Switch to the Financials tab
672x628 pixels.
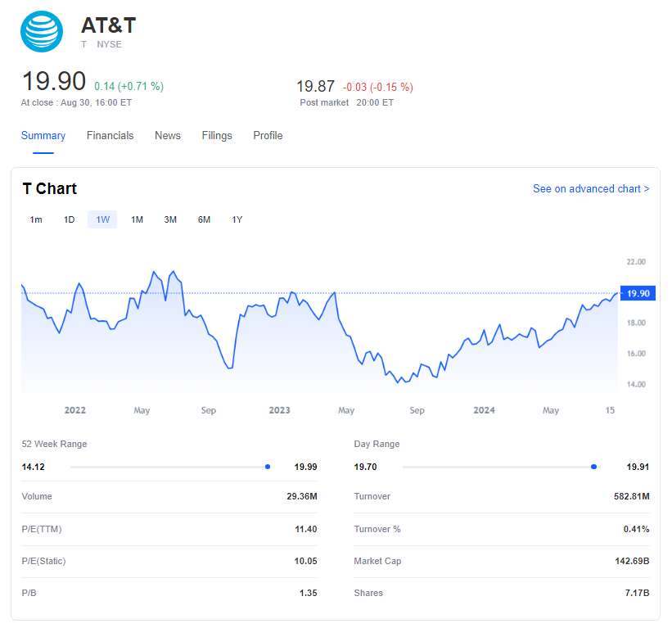[x=110, y=136]
